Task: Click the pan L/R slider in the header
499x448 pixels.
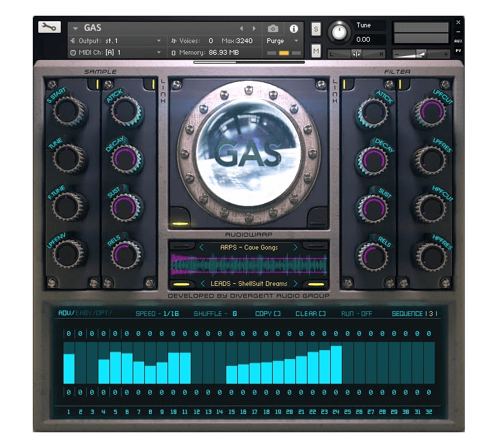Action: tap(356, 54)
